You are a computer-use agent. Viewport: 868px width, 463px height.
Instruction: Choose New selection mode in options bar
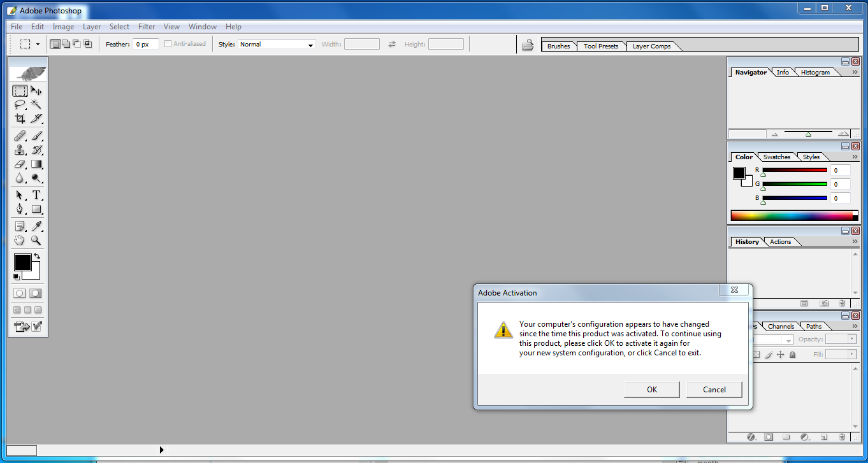pos(55,44)
